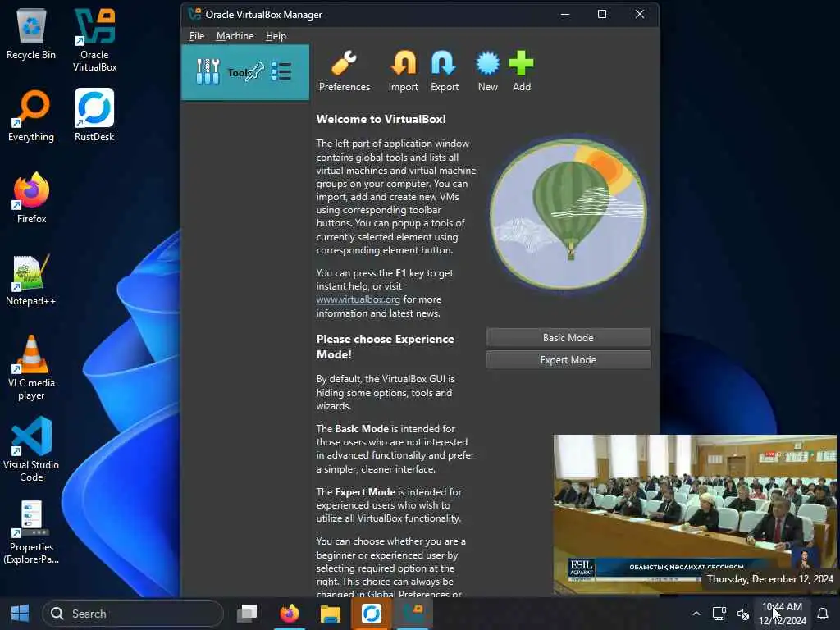This screenshot has width=840, height=630.
Task: Switch to RustDesk in the taskbar
Action: click(372, 614)
